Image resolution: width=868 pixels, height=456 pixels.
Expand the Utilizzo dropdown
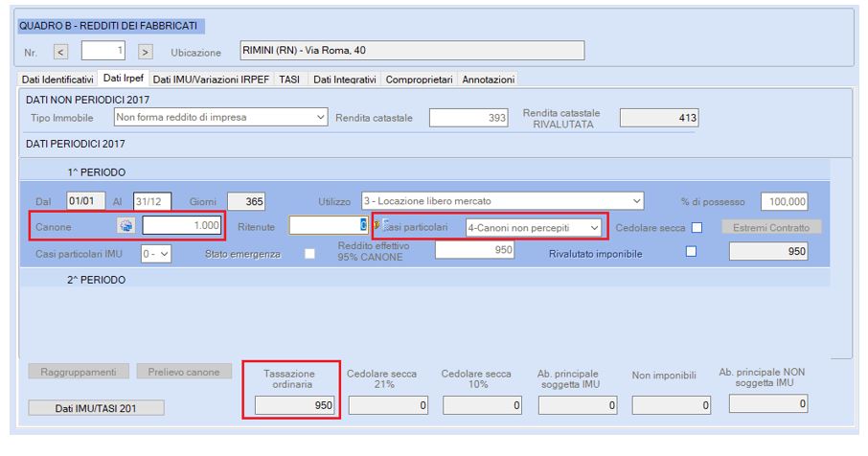[x=502, y=201]
